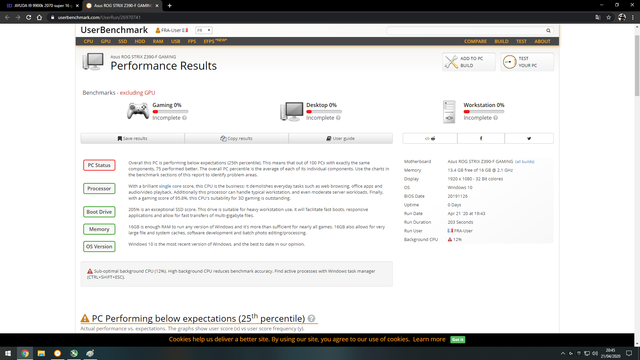Click the info icon next to Desktop Incomplete
Image resolution: width=640 pixels, height=360 pixels.
coord(338,118)
